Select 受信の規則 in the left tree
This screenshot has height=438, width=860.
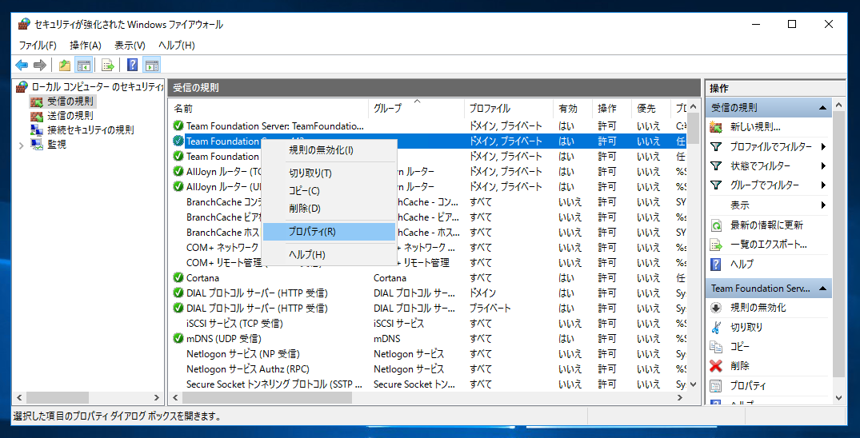coord(70,101)
